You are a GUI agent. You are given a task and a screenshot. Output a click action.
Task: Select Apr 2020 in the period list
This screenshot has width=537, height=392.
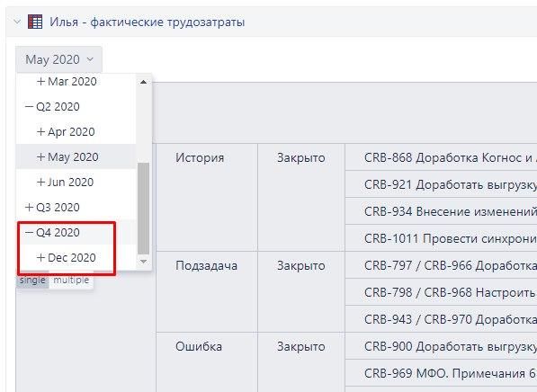(71, 132)
